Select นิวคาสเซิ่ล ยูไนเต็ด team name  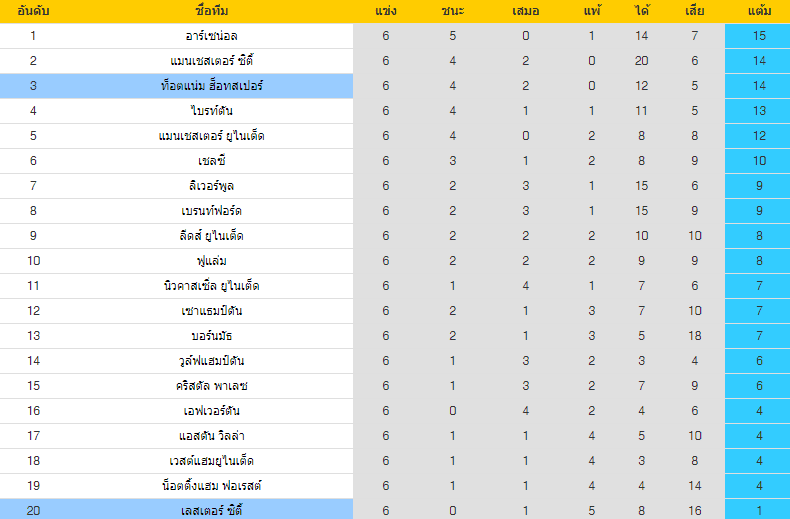tap(212, 286)
